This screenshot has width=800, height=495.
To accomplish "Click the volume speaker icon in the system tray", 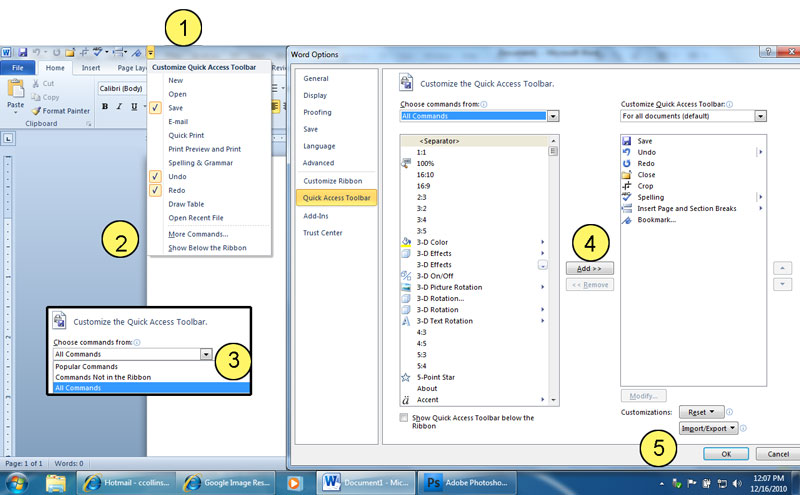I will 737,483.
